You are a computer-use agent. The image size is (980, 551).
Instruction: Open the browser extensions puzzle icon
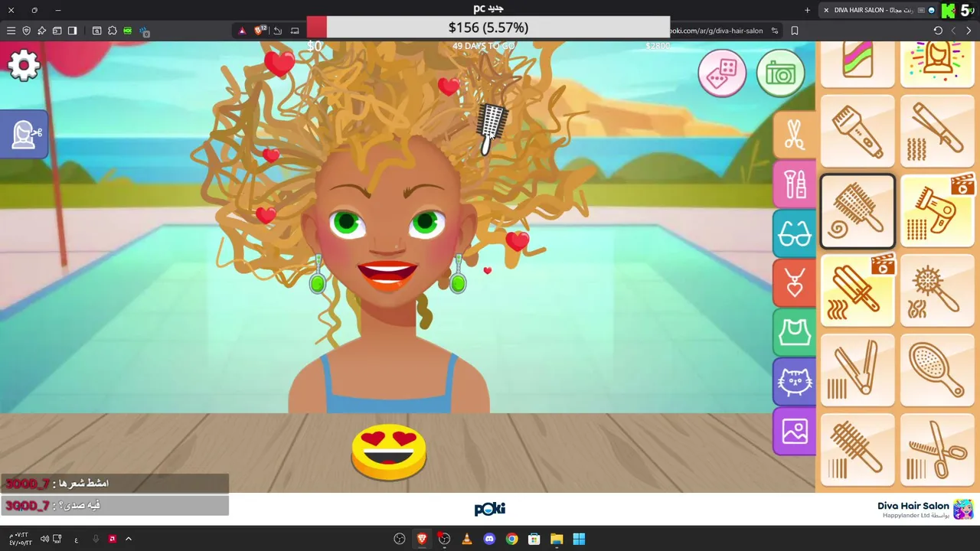coord(113,31)
